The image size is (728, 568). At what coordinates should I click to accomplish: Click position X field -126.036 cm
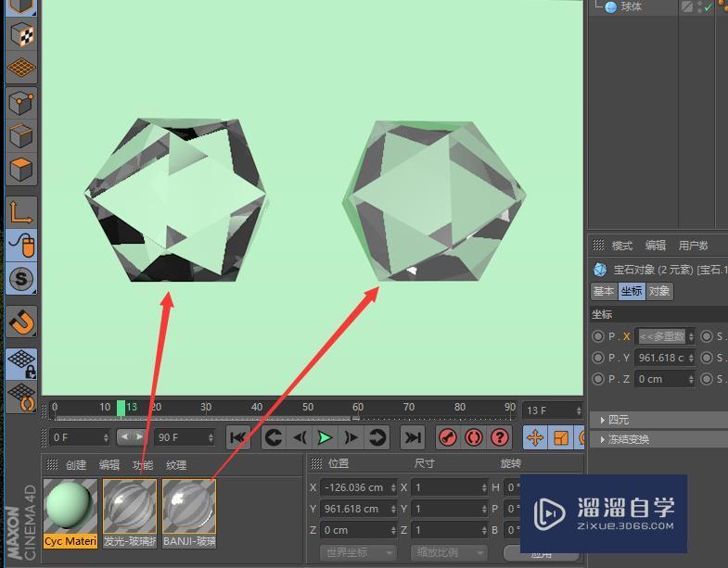358,487
